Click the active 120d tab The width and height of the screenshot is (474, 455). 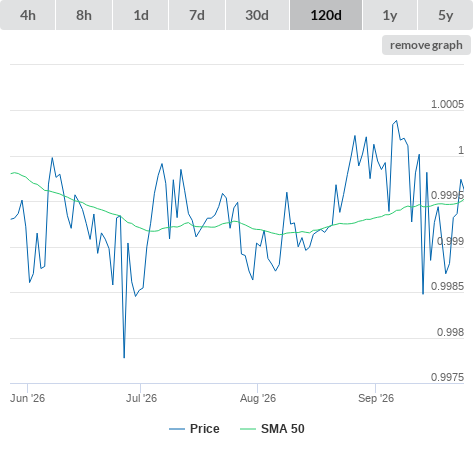point(326,15)
